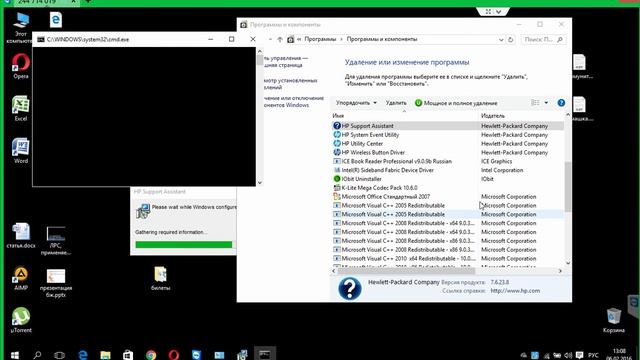Focus the search field in Programs window
Viewport: 640px width, 360px height.
click(x=543, y=40)
